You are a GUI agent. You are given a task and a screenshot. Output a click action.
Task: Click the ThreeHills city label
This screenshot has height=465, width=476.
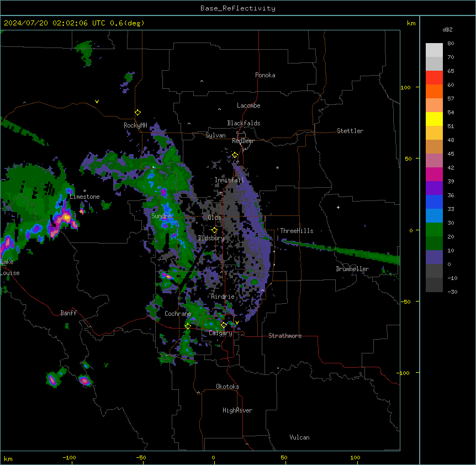[297, 231]
